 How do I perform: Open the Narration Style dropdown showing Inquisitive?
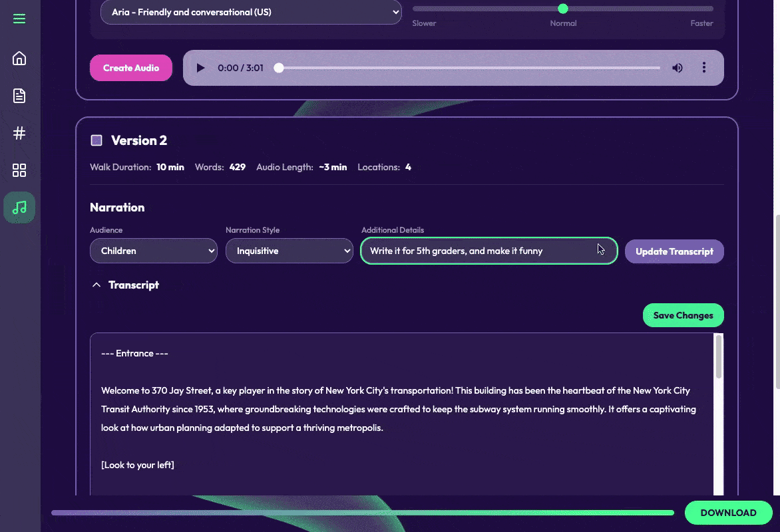[290, 251]
